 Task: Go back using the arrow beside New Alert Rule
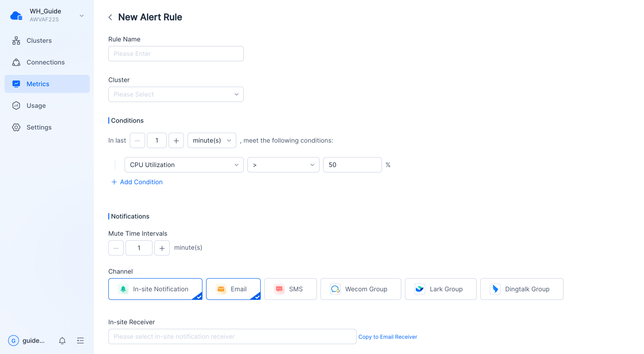click(x=110, y=17)
